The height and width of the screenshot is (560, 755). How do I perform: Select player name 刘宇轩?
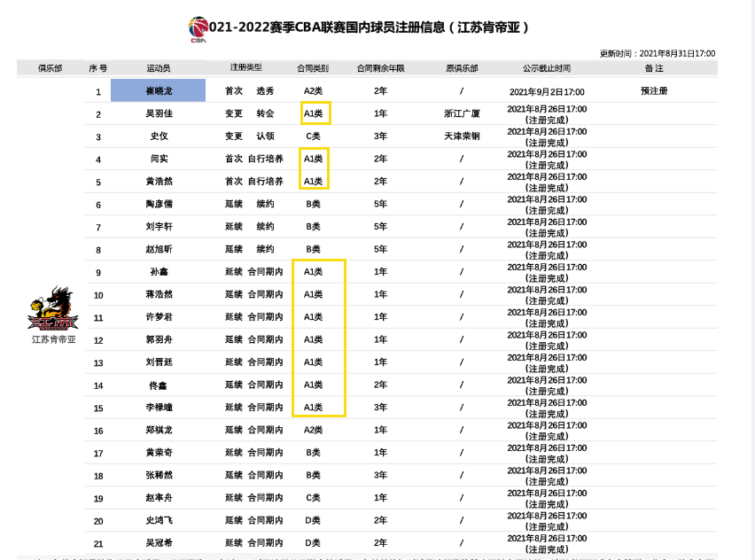click(x=159, y=227)
